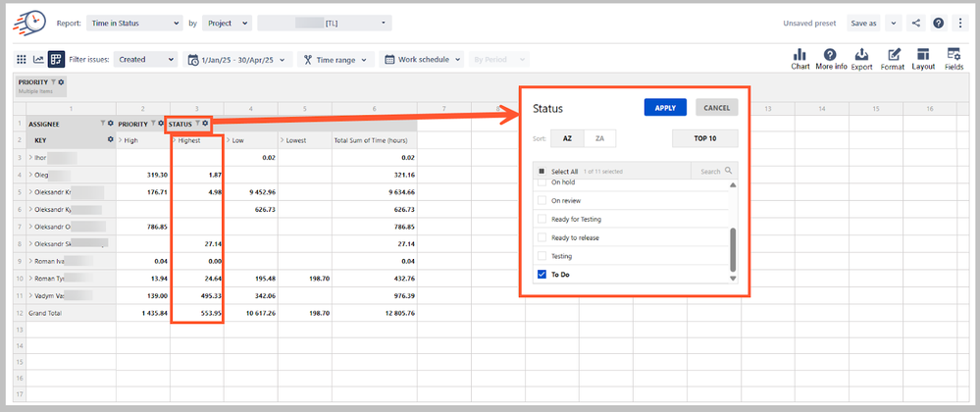Open Layout settings
The image size is (980, 412).
coord(923,60)
